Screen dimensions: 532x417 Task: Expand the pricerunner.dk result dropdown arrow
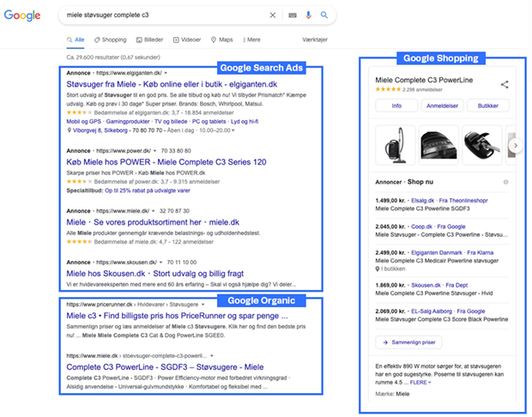(x=203, y=305)
